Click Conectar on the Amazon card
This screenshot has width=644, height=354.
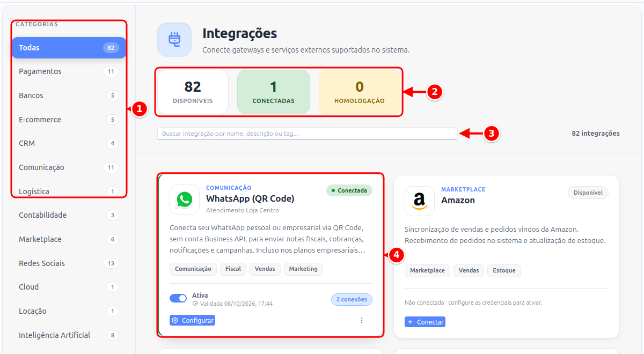425,322
